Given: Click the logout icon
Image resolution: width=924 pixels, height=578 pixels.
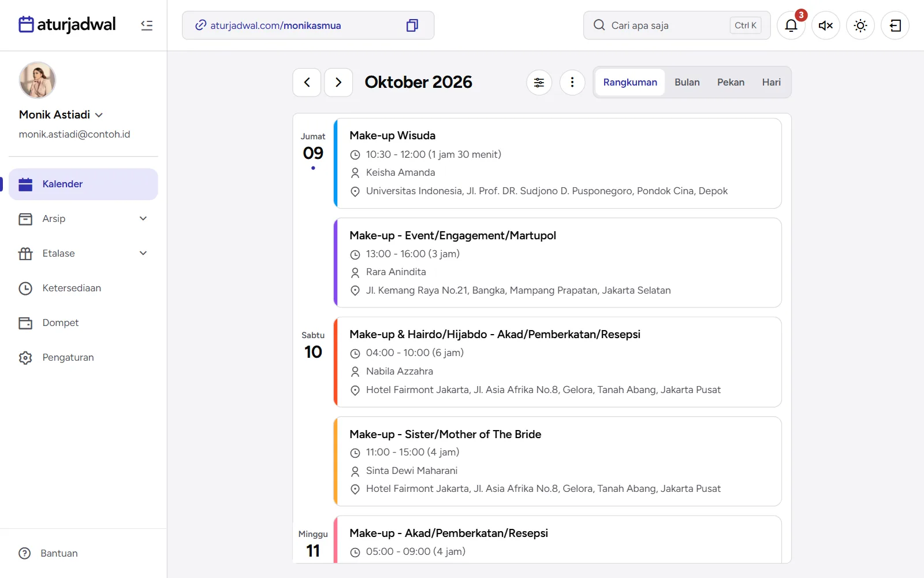Looking at the screenshot, I should pyautogui.click(x=895, y=25).
